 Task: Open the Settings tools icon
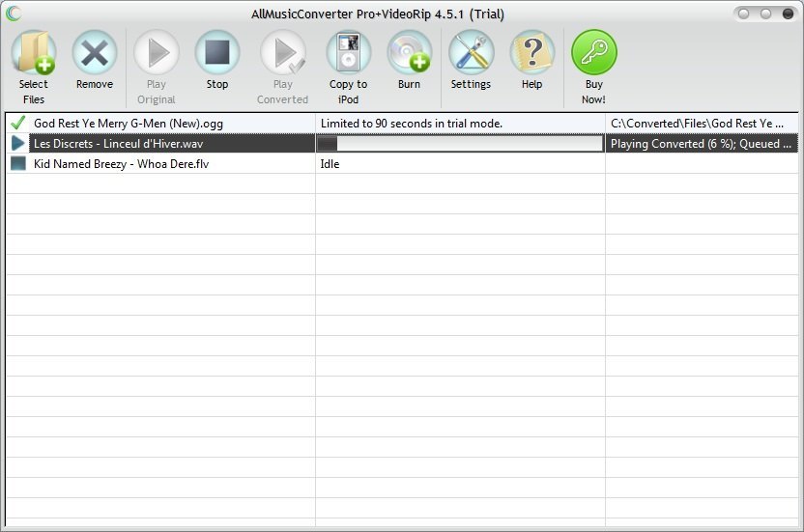pyautogui.click(x=471, y=53)
